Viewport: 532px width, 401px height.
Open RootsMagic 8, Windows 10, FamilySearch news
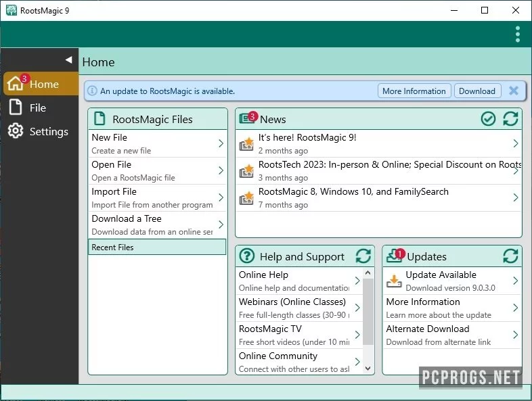(x=378, y=197)
